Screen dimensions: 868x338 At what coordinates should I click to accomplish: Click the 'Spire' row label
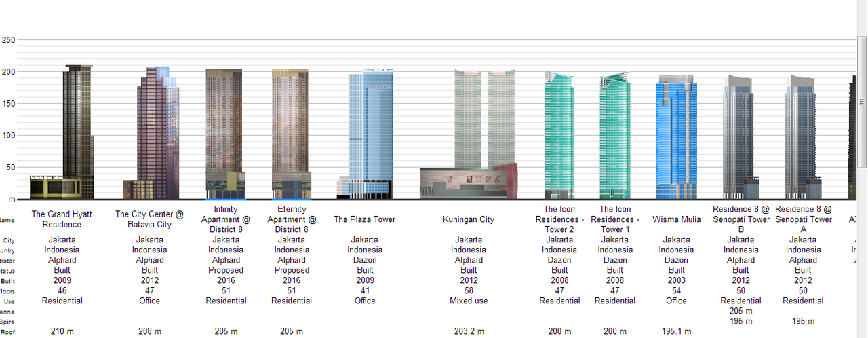[7, 322]
